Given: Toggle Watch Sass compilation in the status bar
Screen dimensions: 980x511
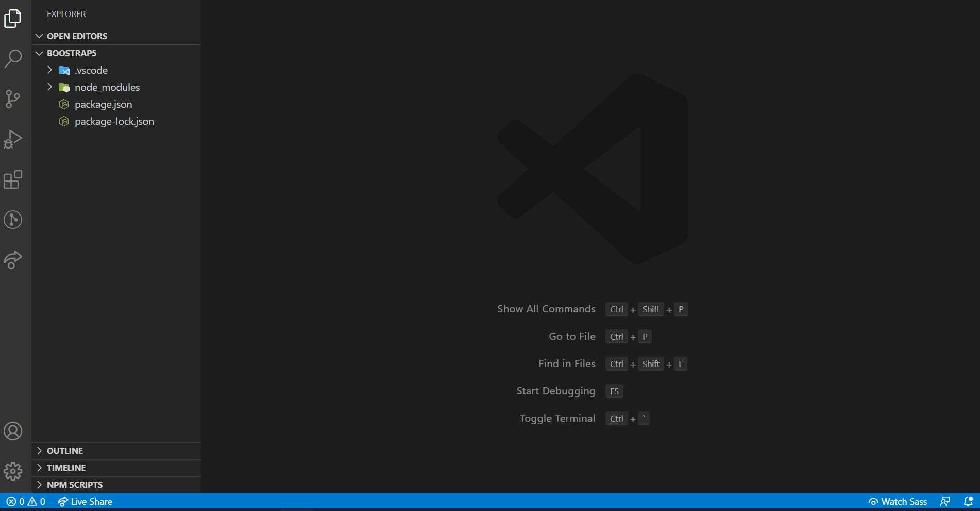Looking at the screenshot, I should [898, 501].
